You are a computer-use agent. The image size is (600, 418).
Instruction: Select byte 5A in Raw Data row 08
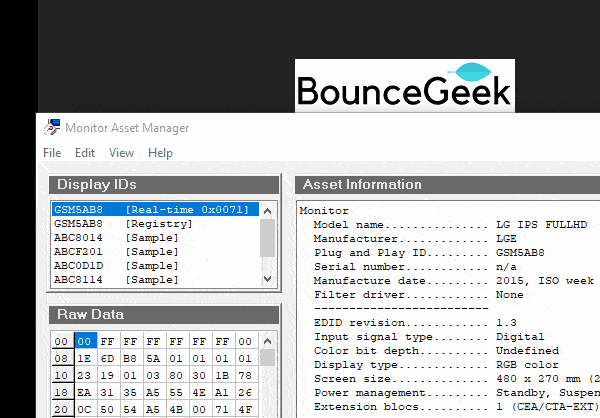click(x=153, y=358)
